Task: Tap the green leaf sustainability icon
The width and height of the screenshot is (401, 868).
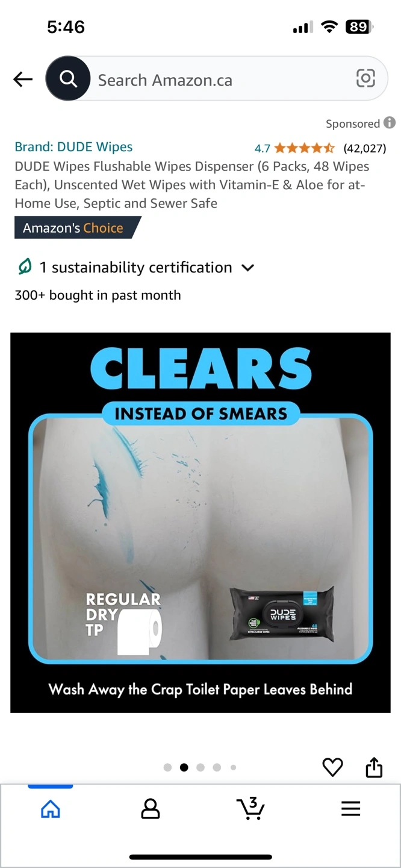Action: click(25, 266)
